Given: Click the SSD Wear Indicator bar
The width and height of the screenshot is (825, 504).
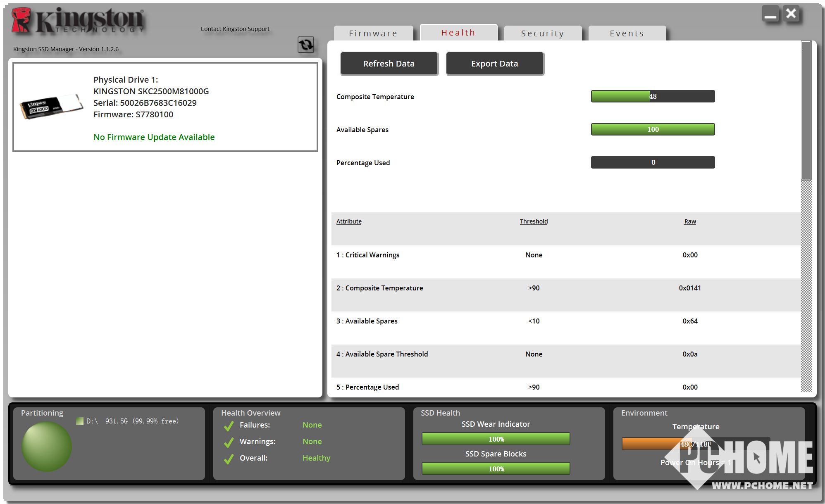Looking at the screenshot, I should point(496,439).
